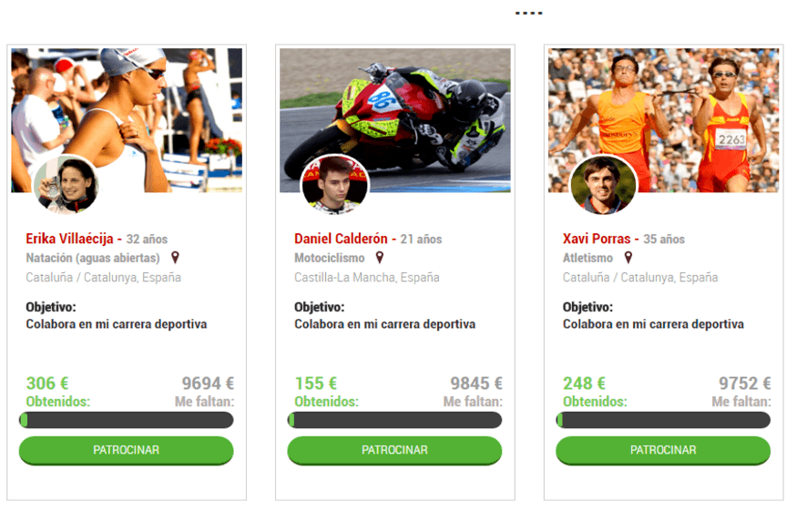
Task: Click the location pin beside Natación (aguas abiertas)
Action: point(176,258)
